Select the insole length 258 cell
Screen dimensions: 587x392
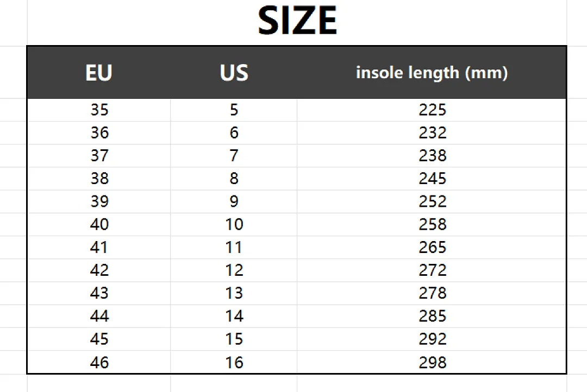[433, 224]
